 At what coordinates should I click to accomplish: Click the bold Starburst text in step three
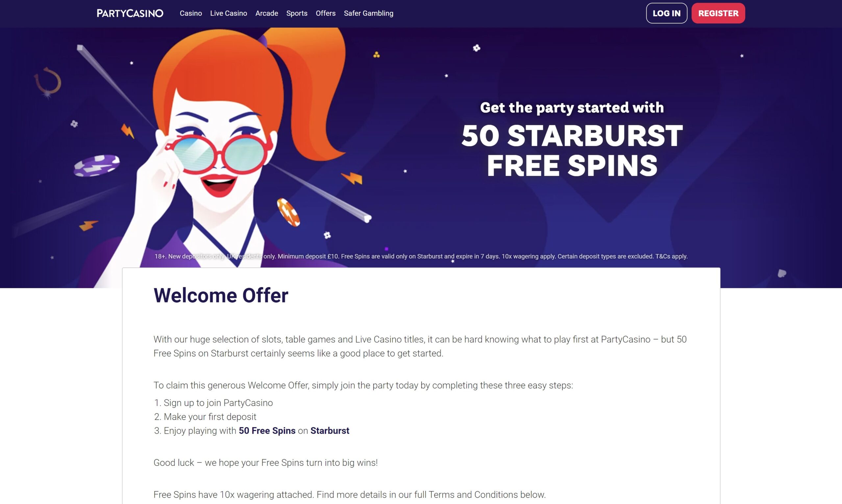click(330, 431)
